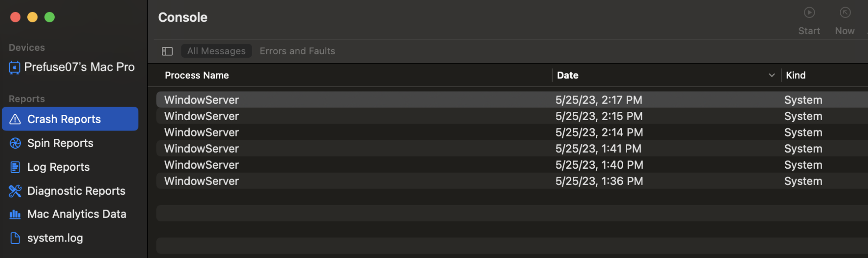Click the Now jump-to-latest icon
This screenshot has height=258, width=868.
[845, 13]
